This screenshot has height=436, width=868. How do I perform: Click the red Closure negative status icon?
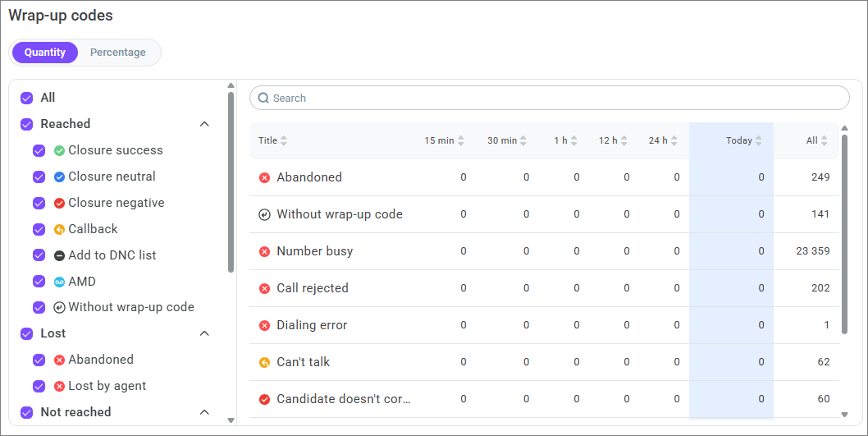[x=59, y=204]
